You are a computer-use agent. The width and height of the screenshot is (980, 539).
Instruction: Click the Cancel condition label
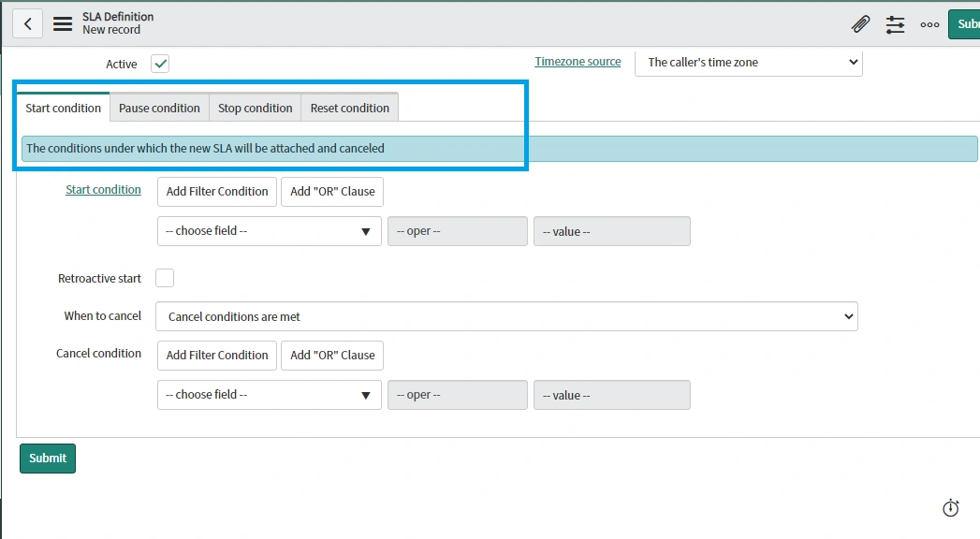[99, 354]
